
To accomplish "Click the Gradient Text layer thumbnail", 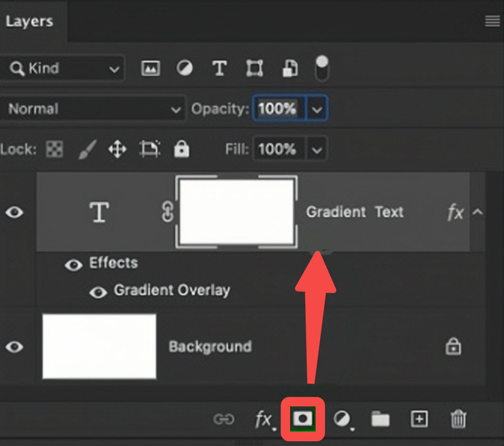I will point(237,212).
